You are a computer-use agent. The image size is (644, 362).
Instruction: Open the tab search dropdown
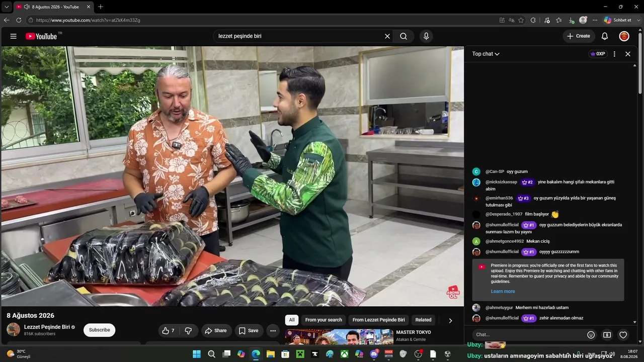[7, 7]
